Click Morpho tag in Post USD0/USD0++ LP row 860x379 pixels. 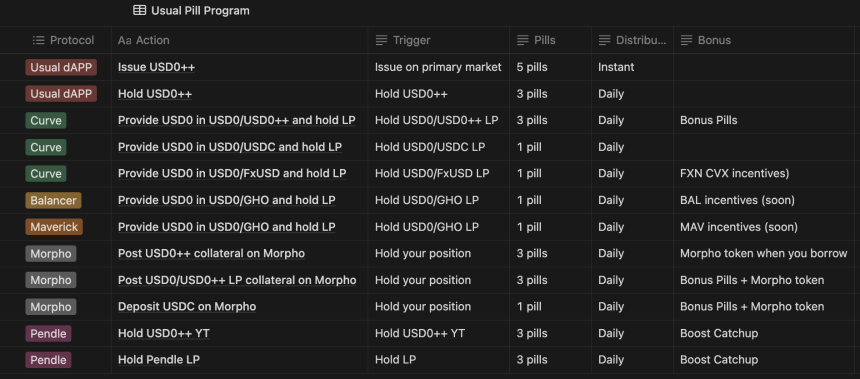pyautogui.click(x=50, y=280)
